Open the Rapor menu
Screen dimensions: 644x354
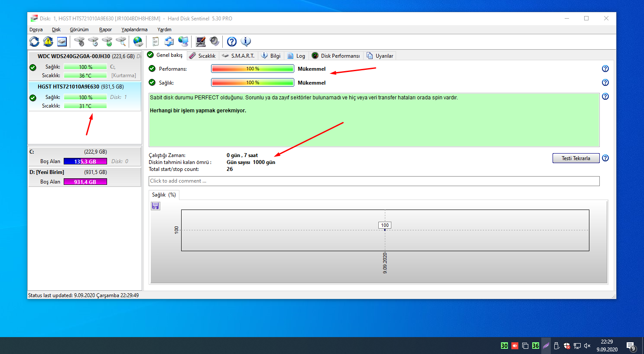pos(105,29)
